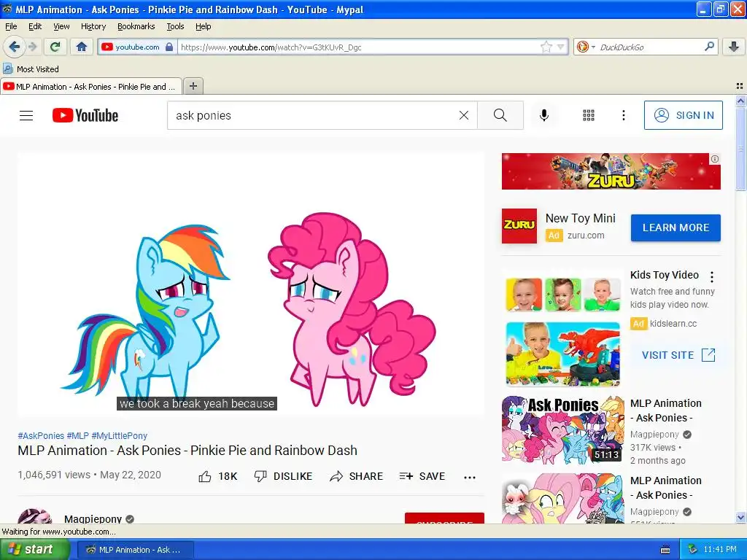The width and height of the screenshot is (747, 560).
Task: Open the Edit menu
Action: [35, 26]
